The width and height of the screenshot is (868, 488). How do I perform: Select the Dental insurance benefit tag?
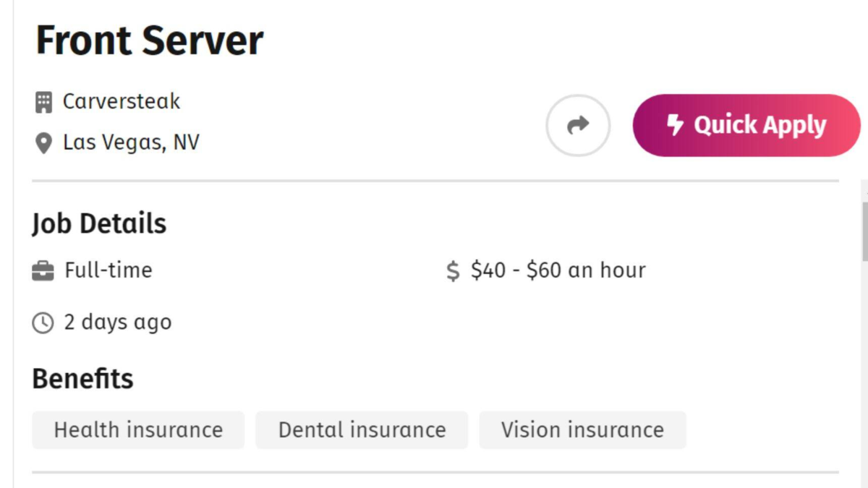pyautogui.click(x=362, y=430)
